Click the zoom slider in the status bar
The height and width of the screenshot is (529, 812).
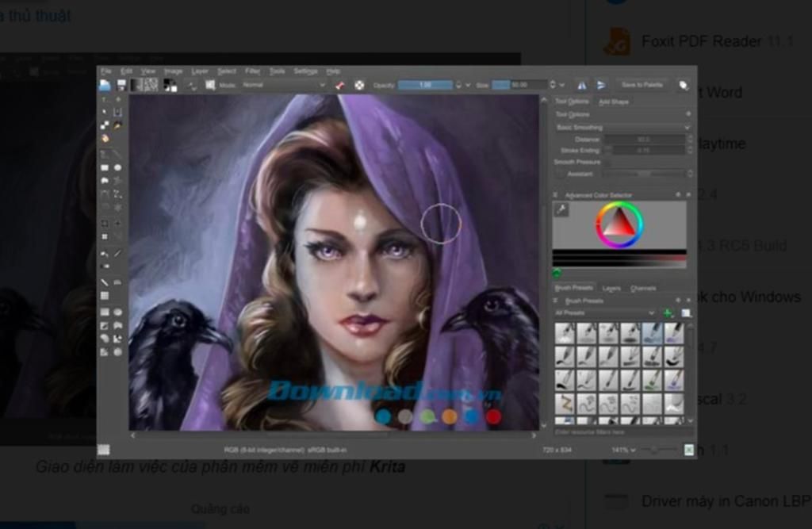pyautogui.click(x=660, y=450)
